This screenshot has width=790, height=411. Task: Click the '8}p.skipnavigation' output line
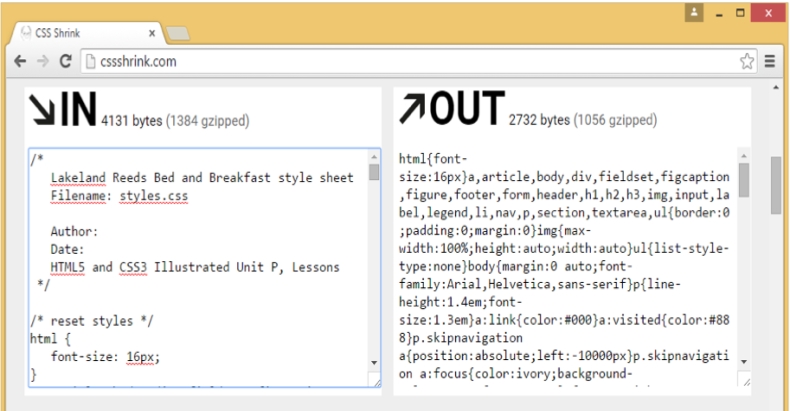coord(460,338)
